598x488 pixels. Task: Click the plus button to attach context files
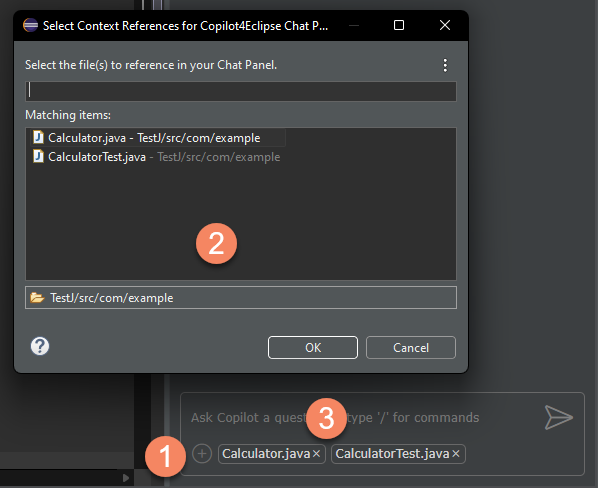pos(202,454)
